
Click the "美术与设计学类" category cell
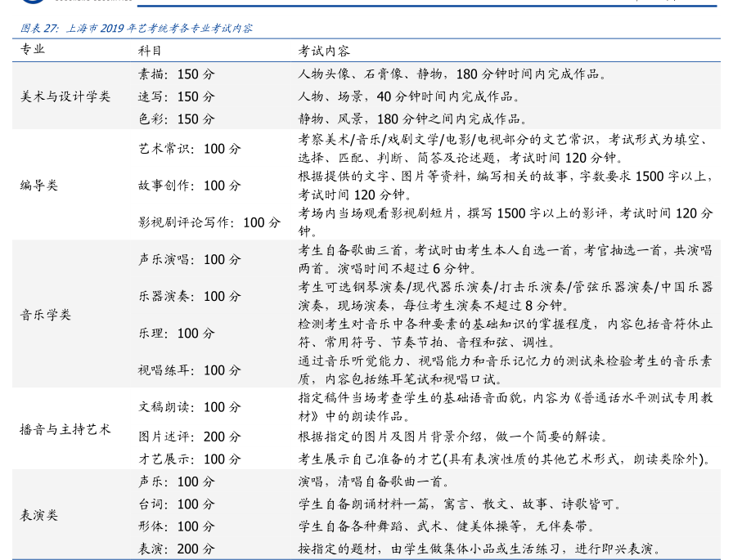[65, 96]
